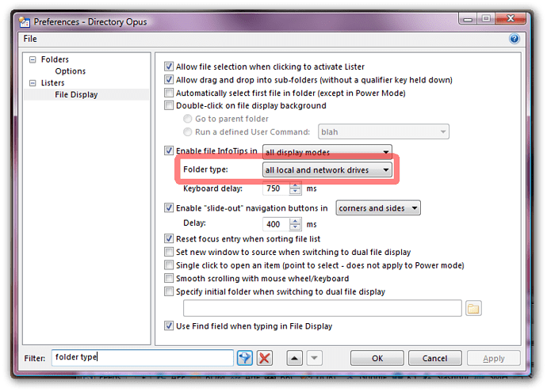Increase Keyboard delay with up spinner
This screenshot has height=392, width=547.
click(x=295, y=185)
